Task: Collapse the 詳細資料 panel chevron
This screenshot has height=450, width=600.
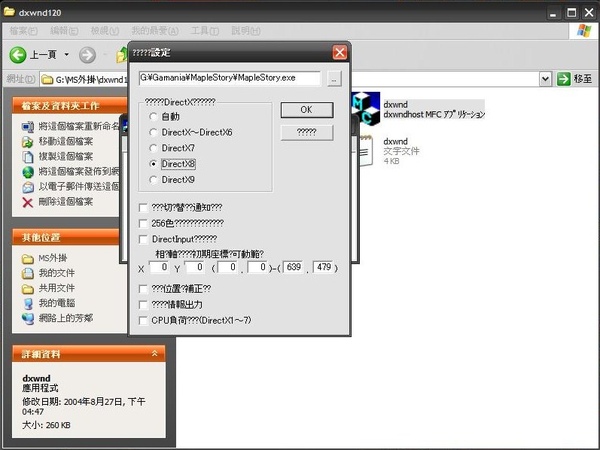Action: click(155, 353)
